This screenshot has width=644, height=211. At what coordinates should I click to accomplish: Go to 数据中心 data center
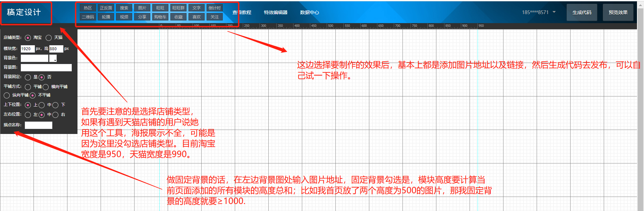coord(309,12)
